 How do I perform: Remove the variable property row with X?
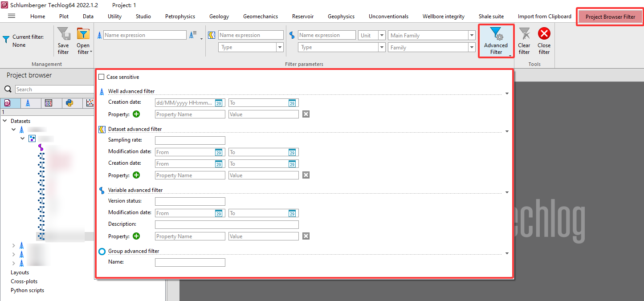[306, 236]
